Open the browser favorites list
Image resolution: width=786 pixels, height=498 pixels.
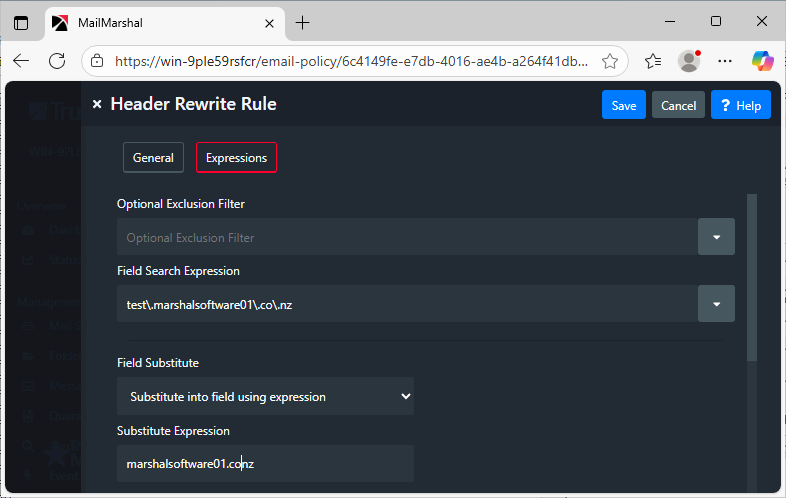(x=653, y=61)
